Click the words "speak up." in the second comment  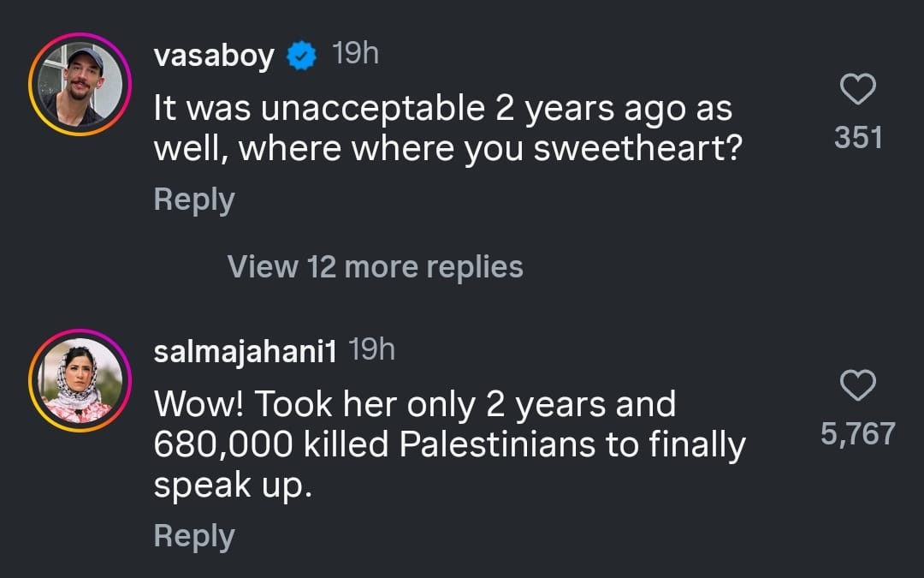(231, 486)
